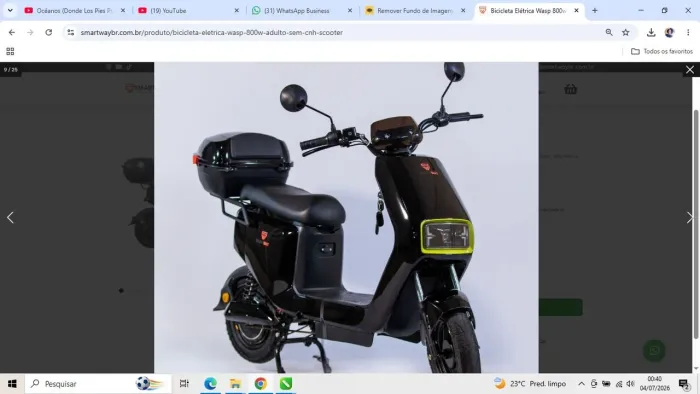Close the WhatsApp Business tab

tap(350, 10)
